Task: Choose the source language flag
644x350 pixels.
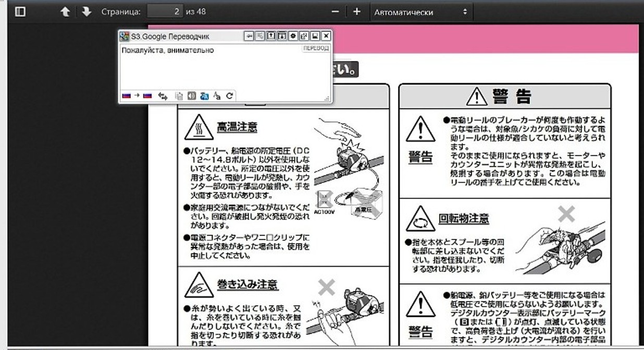Action: (126, 96)
